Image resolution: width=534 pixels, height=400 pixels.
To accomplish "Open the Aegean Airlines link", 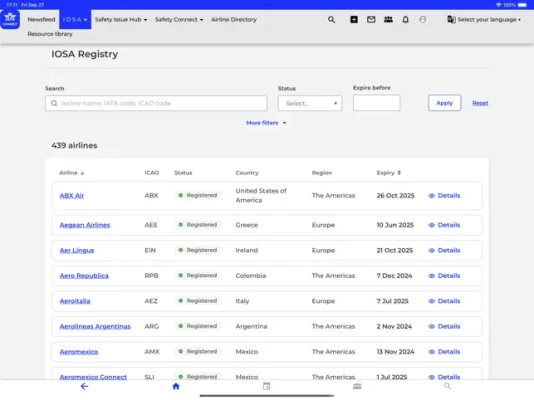I will click(85, 225).
